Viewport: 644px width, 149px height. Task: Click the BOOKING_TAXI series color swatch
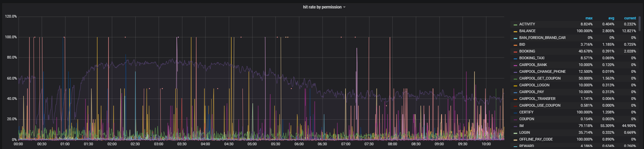[515, 58]
